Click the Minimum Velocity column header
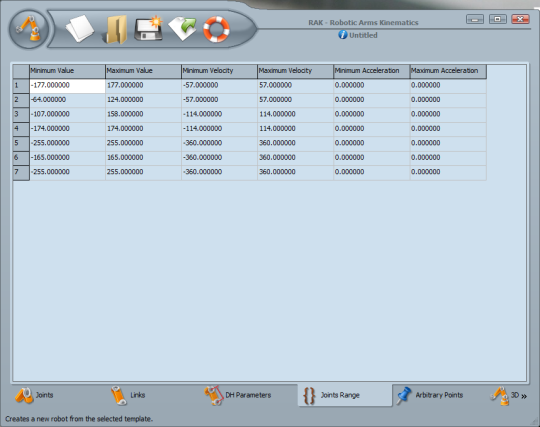 click(219, 71)
